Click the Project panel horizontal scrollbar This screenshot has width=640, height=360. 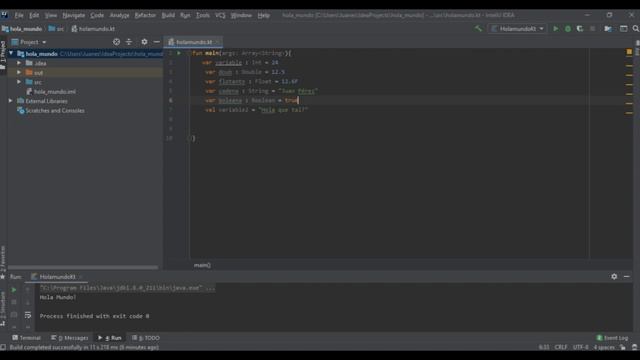83,267
